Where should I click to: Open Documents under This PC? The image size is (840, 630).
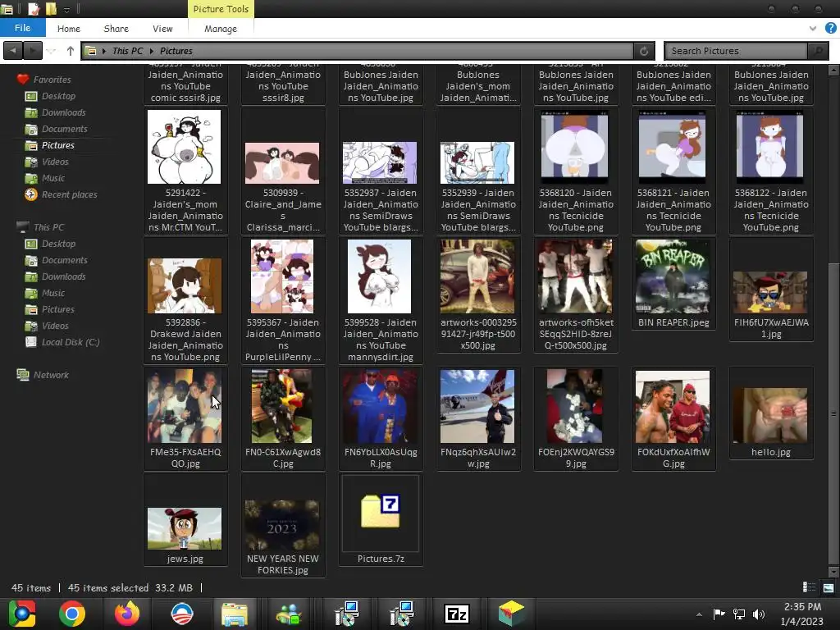point(64,260)
